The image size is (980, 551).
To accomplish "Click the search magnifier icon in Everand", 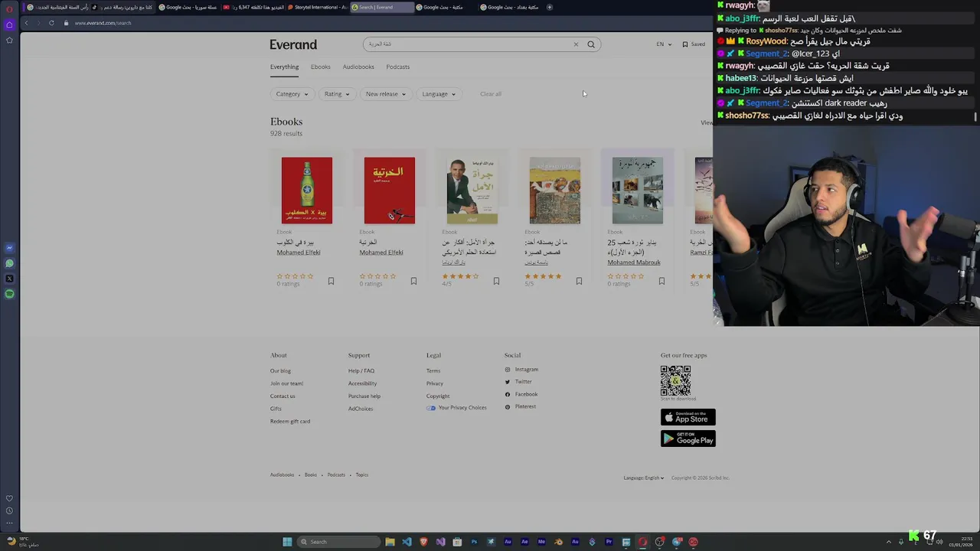I will pyautogui.click(x=591, y=44).
